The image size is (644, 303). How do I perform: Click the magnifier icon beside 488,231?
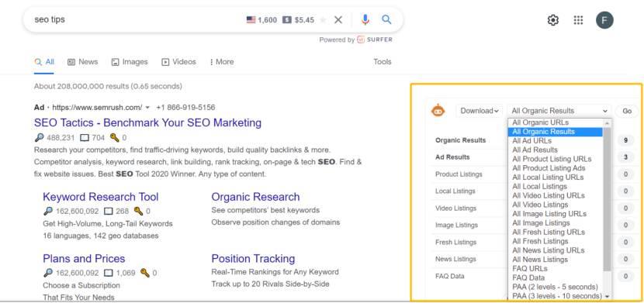point(39,138)
